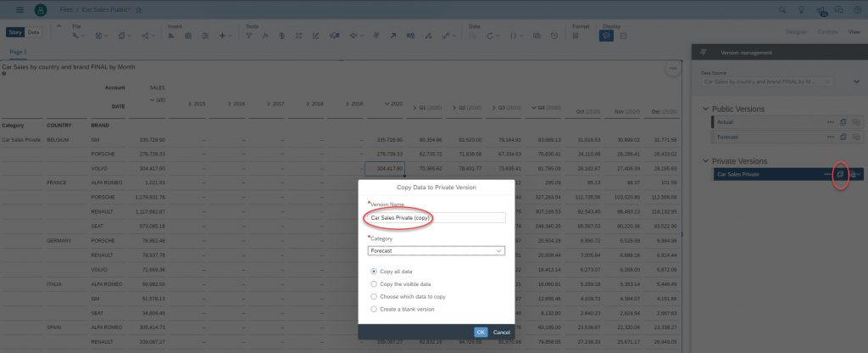
Task: Open the curly braces script dropdown
Action: pyautogui.click(x=515, y=36)
